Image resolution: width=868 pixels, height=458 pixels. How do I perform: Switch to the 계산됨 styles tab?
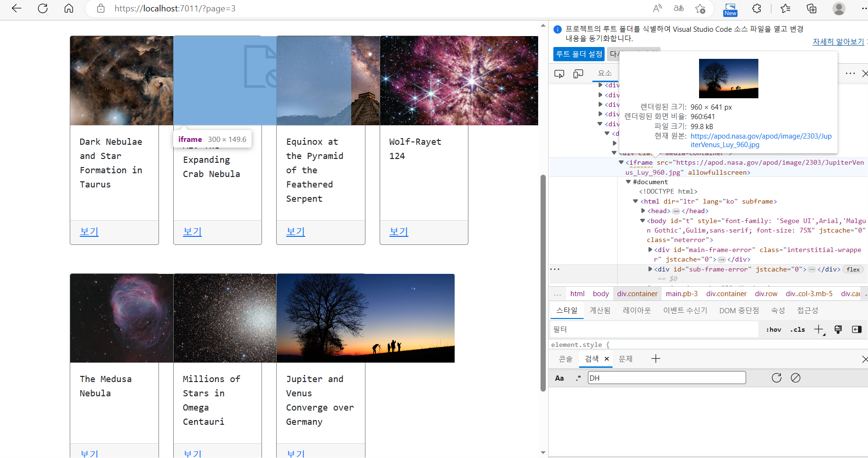[600, 310]
